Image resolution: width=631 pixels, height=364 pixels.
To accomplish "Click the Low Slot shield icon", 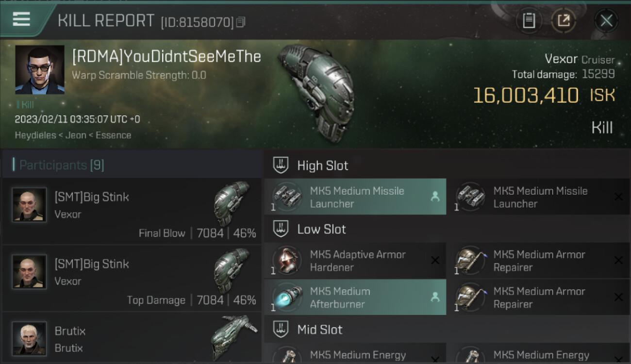I will point(281,229).
